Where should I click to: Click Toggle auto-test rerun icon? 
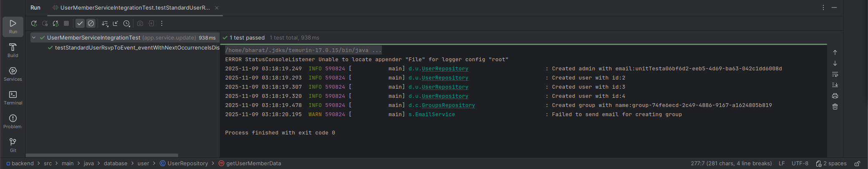pos(55,24)
